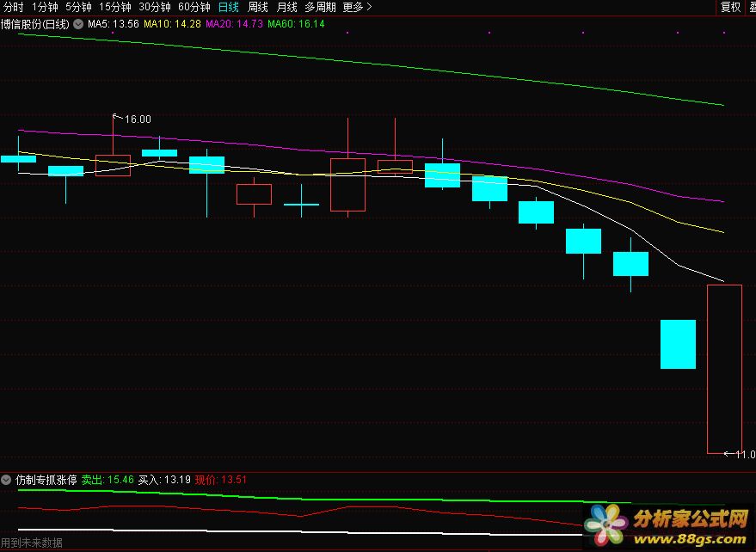The image size is (756, 552).
Task: Switch to the 日线 daily chart tab
Action: [228, 7]
